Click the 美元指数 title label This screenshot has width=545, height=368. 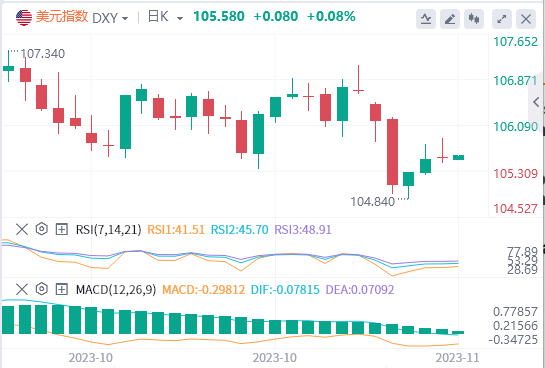pos(62,17)
